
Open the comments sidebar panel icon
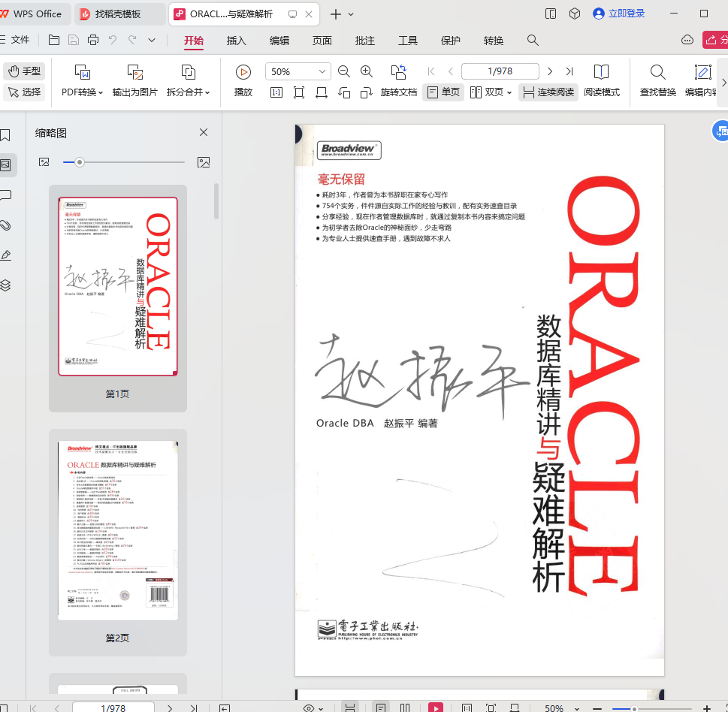coord(5,195)
